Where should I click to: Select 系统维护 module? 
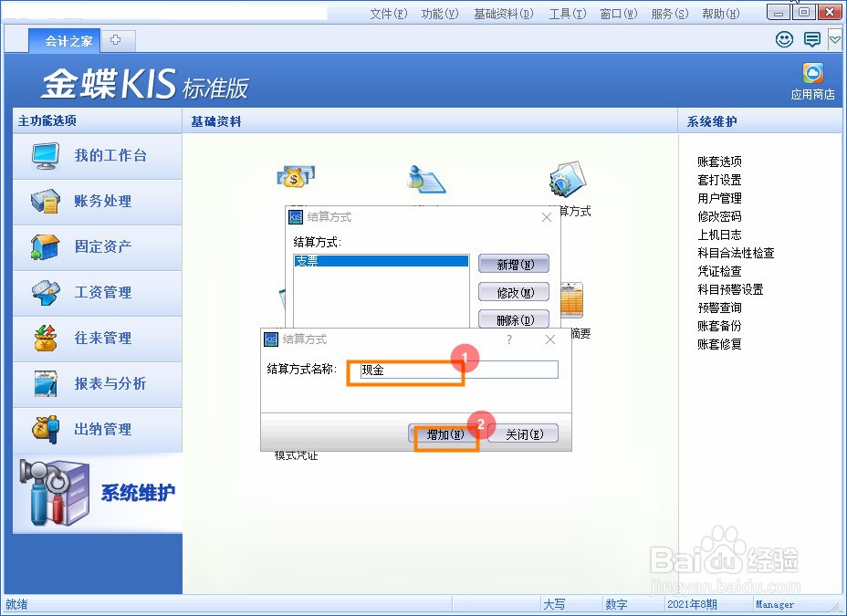(x=98, y=493)
